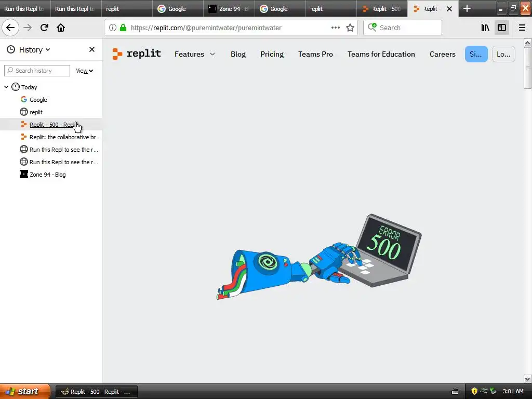
Task: Click the page scrollbar down arrow
Action: 527,379
